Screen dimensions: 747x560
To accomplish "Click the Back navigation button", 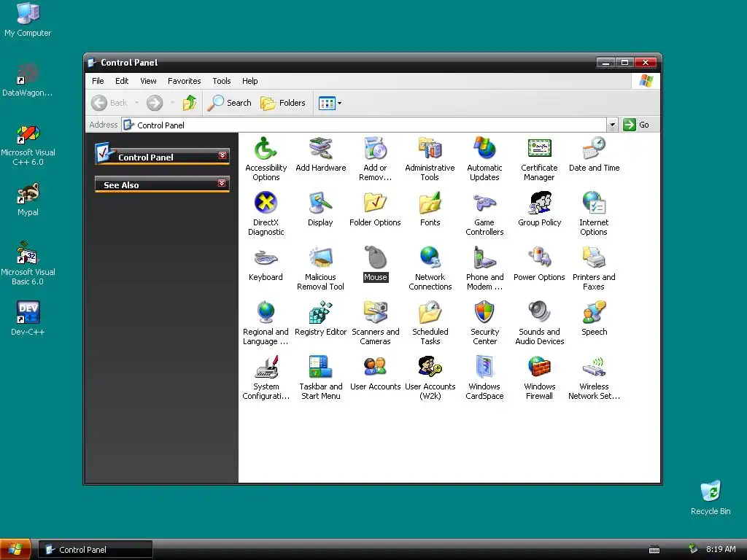I will pos(109,103).
